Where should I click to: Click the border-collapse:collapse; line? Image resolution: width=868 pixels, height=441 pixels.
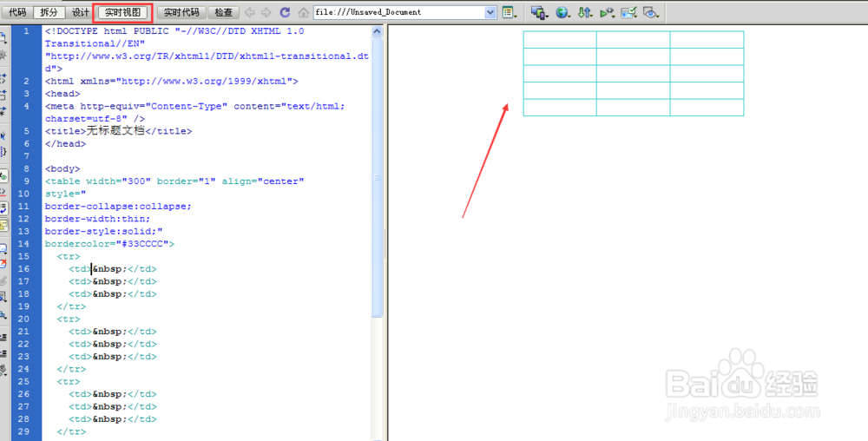pos(118,207)
